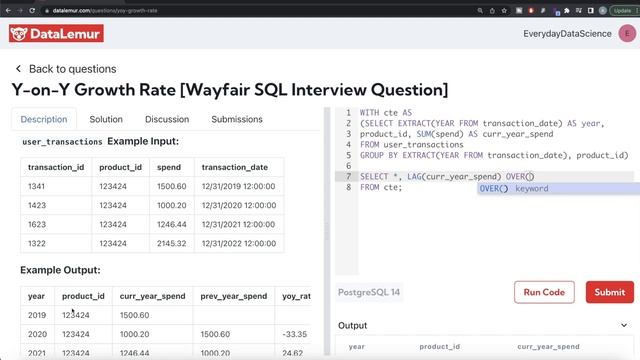Click the Y-on-Y Growth Rate question title
Screen dimensions: 640x360
230,90
